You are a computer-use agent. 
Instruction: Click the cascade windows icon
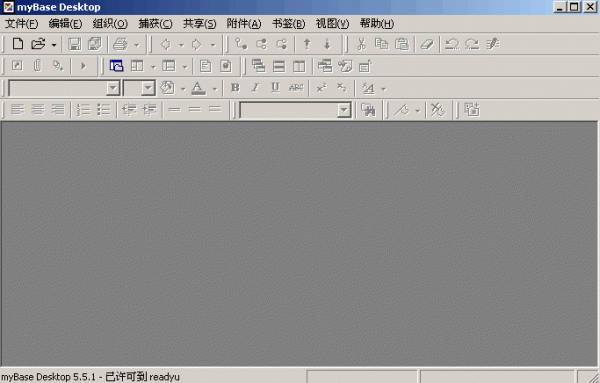pos(259,66)
